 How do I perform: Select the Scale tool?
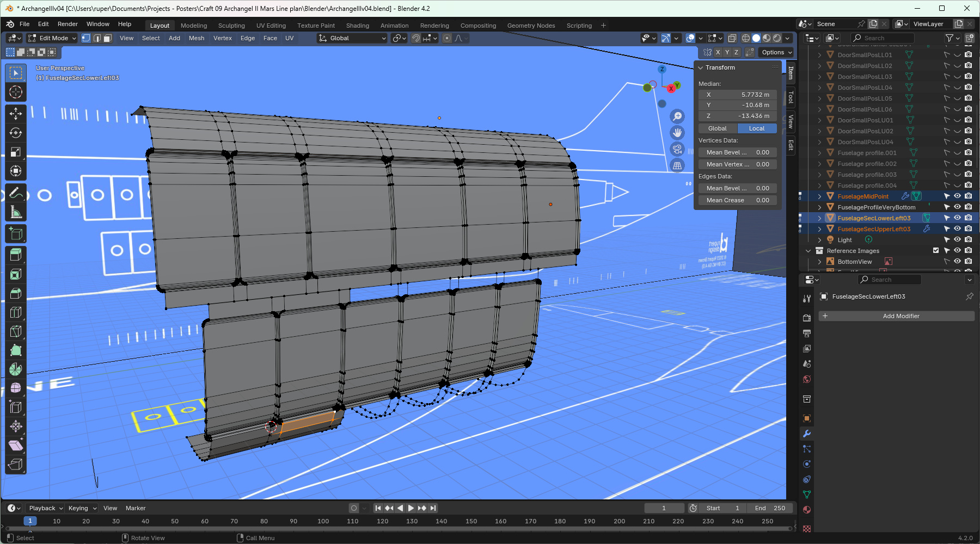pos(16,152)
